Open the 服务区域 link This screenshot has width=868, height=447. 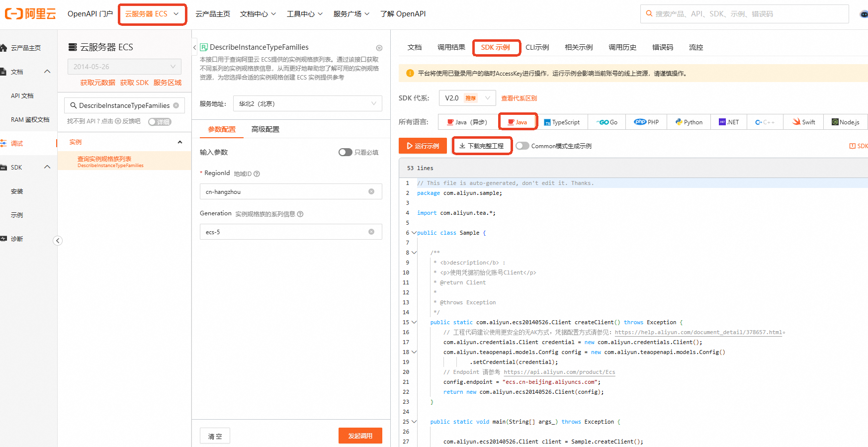pos(168,83)
